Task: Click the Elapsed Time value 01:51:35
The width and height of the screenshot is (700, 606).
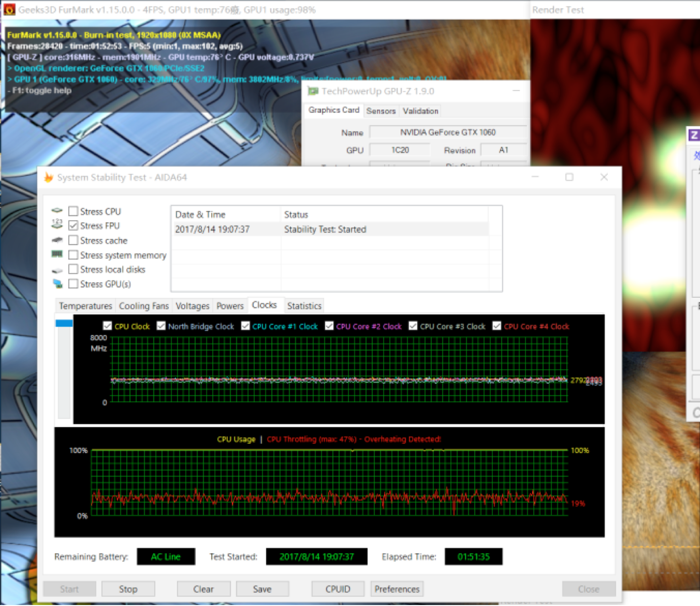Action: click(473, 556)
